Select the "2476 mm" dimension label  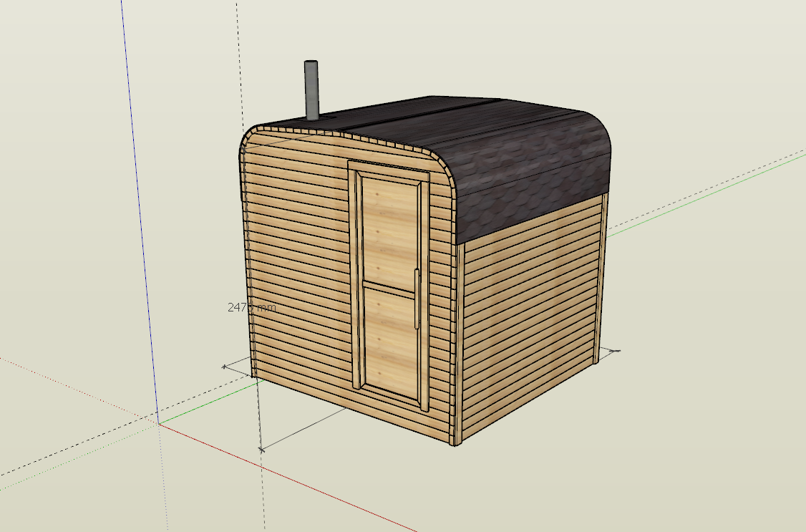tap(251, 307)
